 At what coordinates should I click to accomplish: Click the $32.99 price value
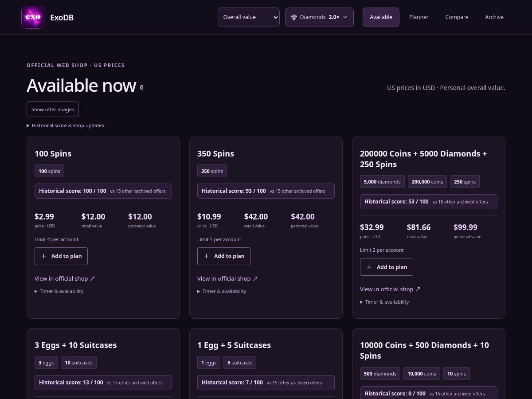372,227
